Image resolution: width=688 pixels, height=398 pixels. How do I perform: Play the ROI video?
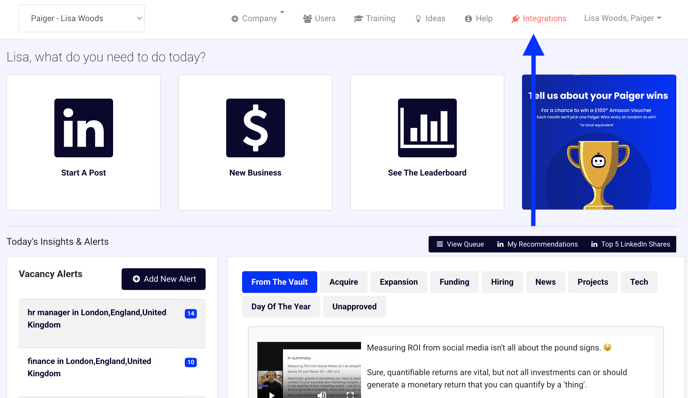(272, 395)
